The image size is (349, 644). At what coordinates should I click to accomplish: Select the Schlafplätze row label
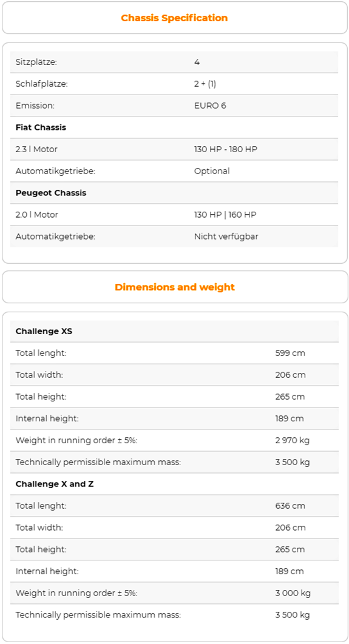click(41, 84)
